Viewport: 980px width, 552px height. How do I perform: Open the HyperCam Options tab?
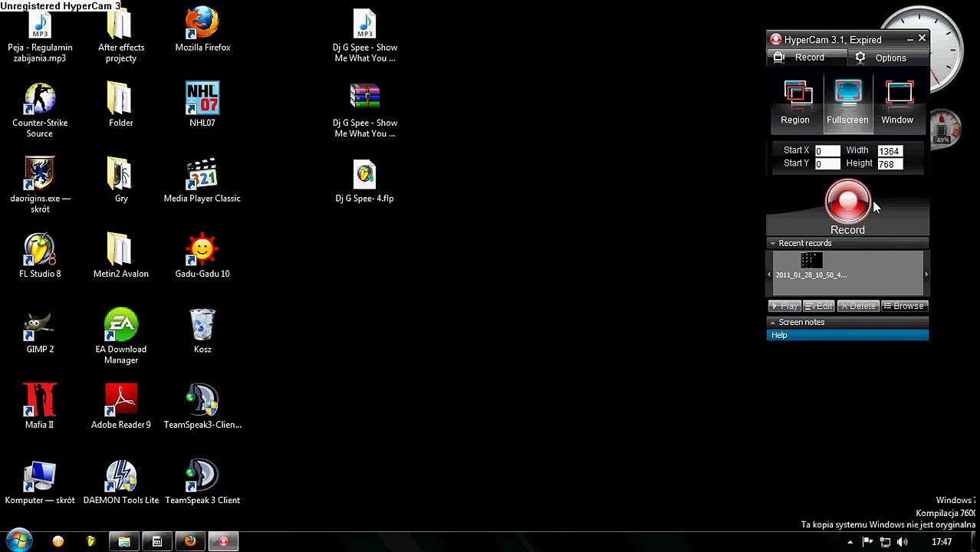pyautogui.click(x=890, y=58)
